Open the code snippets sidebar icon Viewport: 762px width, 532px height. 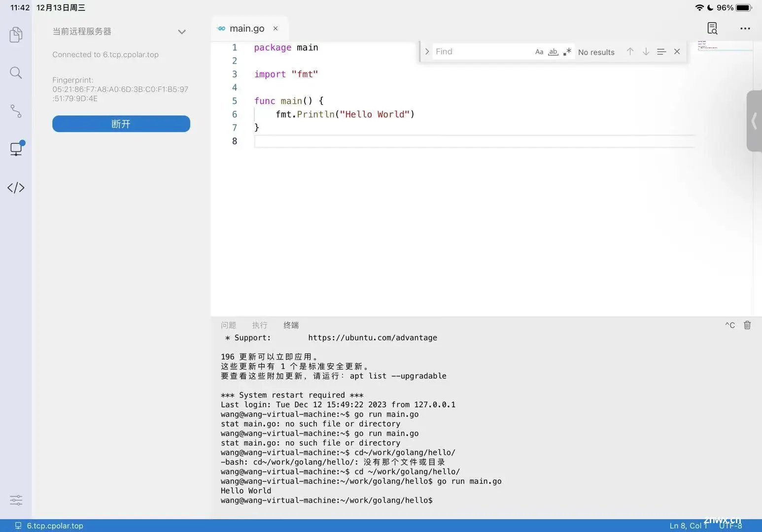click(x=16, y=188)
